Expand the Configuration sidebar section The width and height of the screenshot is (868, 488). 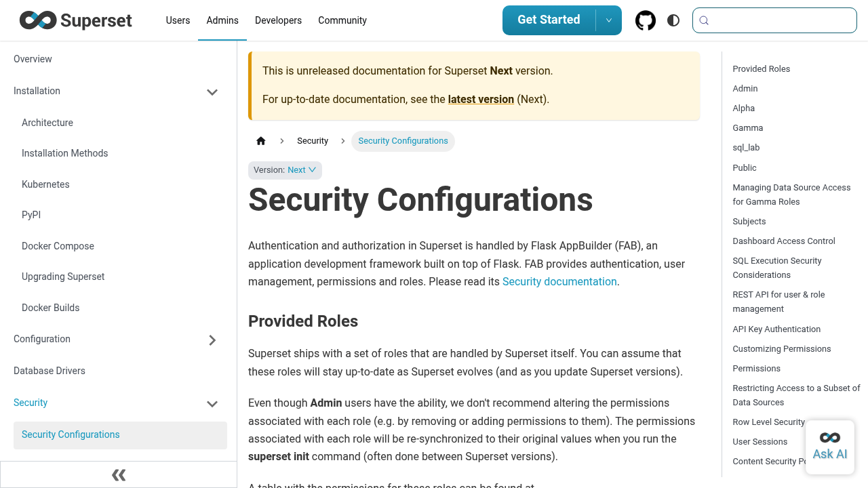coord(212,340)
